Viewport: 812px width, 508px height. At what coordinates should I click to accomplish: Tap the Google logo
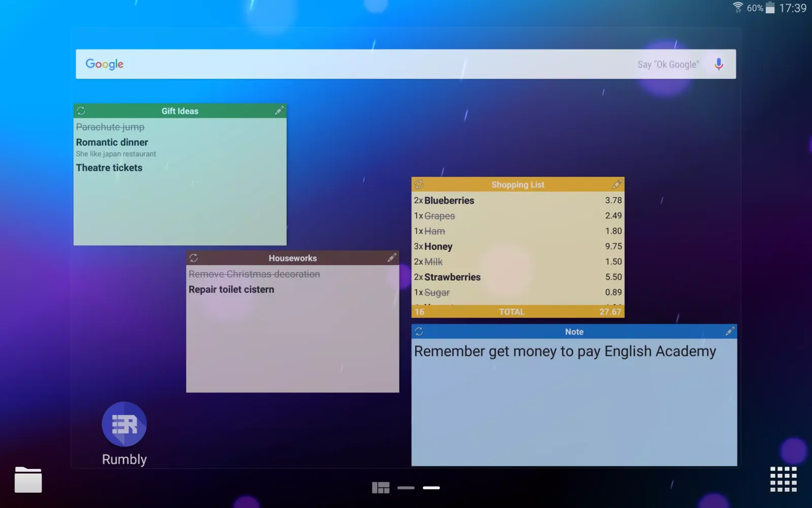click(x=104, y=64)
